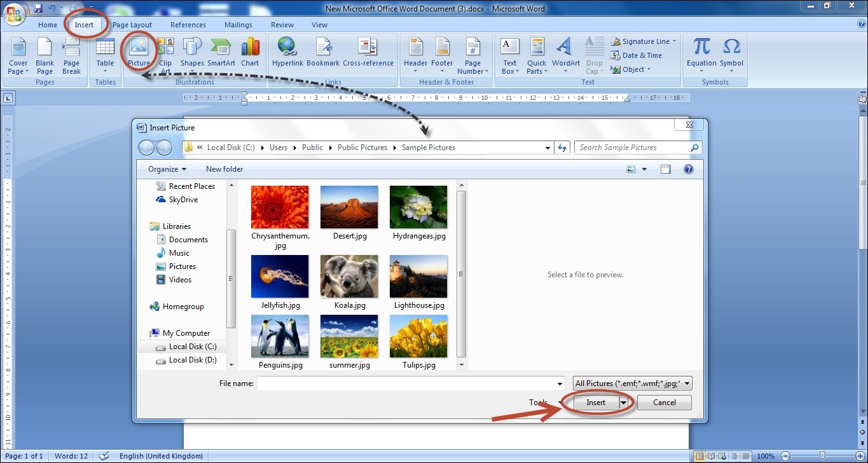Expand the Insert button's dropdown arrow
Image resolution: width=868 pixels, height=463 pixels.
coord(624,403)
